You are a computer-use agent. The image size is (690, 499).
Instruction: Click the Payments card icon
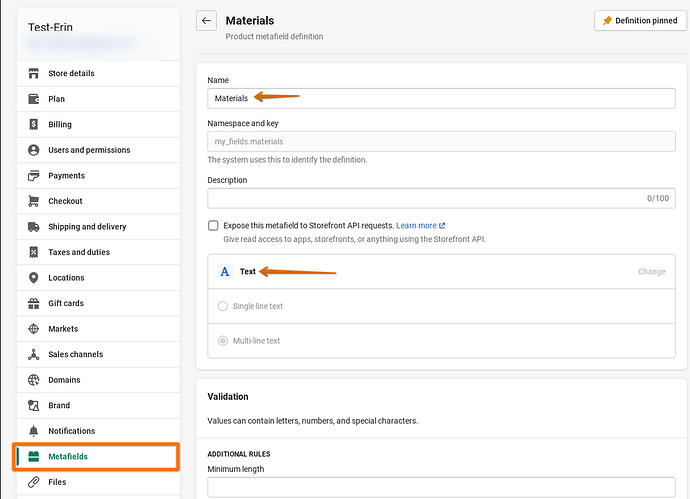[x=34, y=176]
